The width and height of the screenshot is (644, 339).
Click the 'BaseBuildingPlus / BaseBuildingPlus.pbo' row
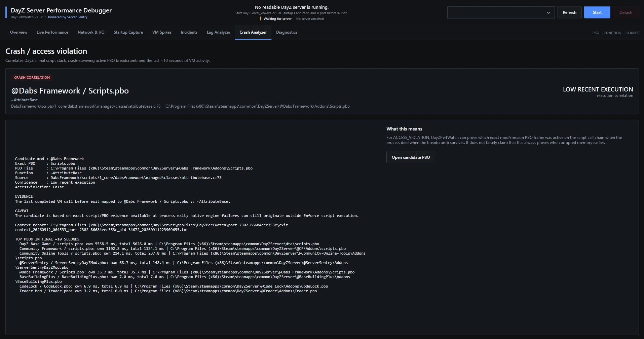tap(183, 279)
